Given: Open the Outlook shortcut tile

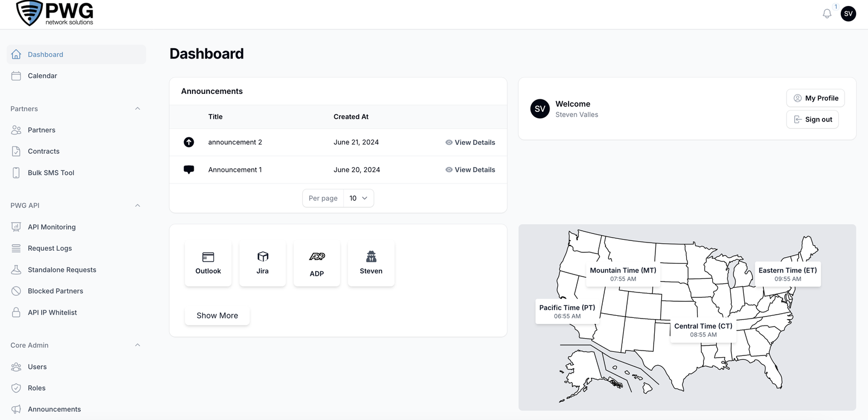Looking at the screenshot, I should [x=208, y=263].
